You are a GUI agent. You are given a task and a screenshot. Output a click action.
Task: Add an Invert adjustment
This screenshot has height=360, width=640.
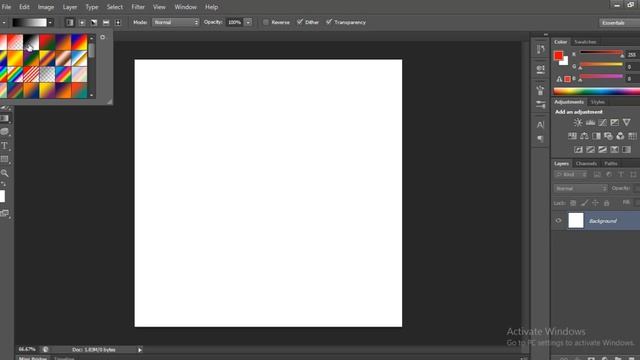(x=578, y=150)
